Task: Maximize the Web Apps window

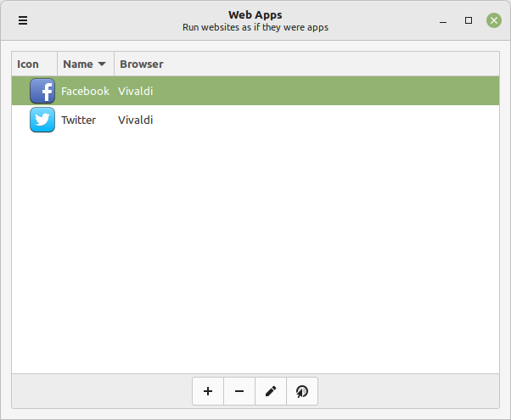Action: 468,20
